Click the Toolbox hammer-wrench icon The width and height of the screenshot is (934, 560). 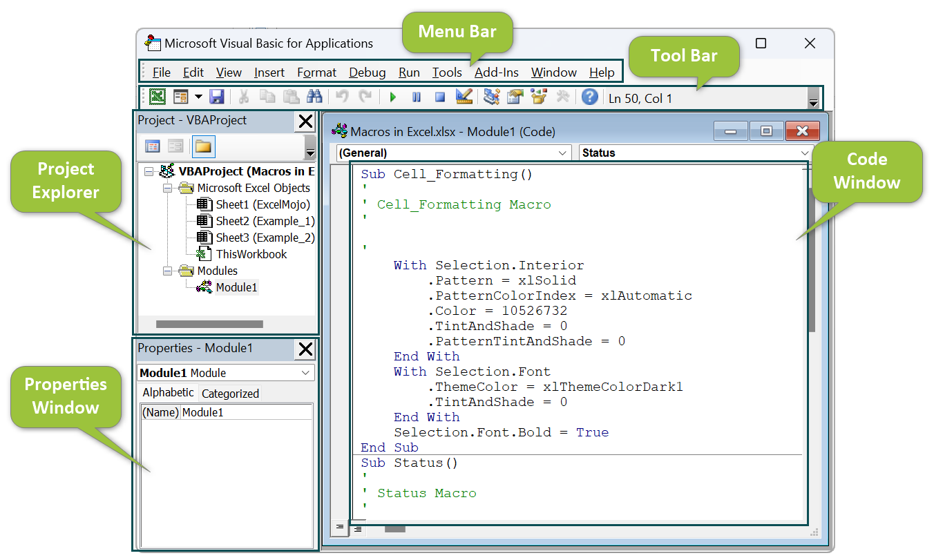pyautogui.click(x=562, y=97)
